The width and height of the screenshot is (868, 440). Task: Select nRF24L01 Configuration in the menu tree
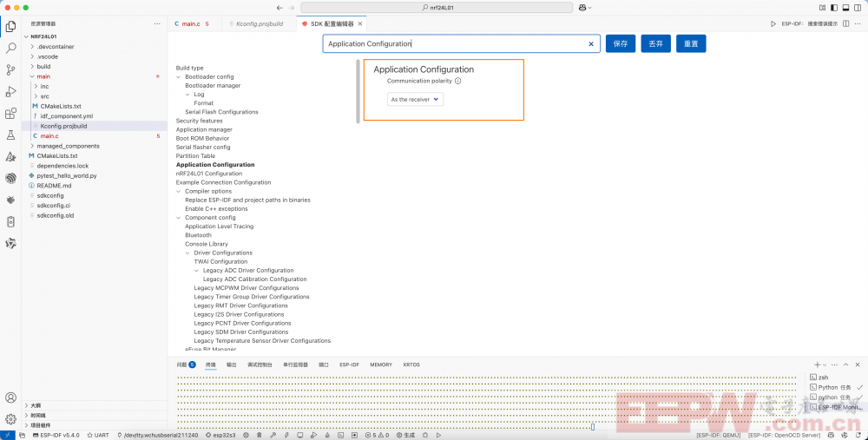point(208,174)
